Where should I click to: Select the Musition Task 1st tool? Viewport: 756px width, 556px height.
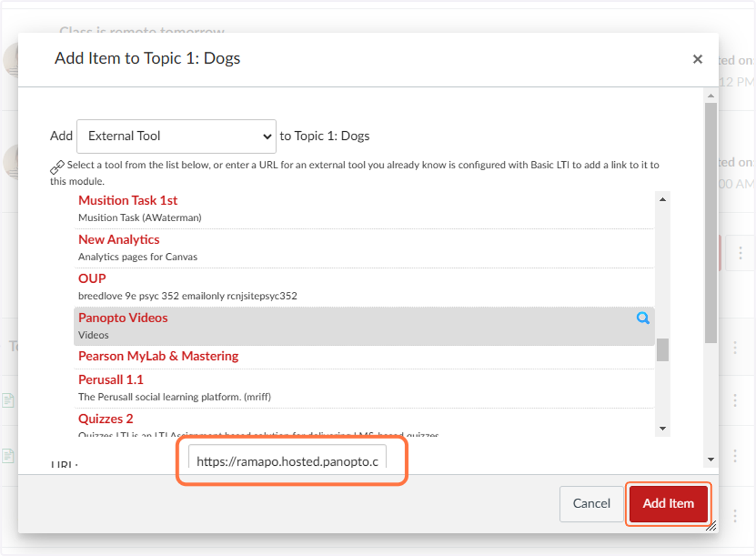[x=128, y=200]
